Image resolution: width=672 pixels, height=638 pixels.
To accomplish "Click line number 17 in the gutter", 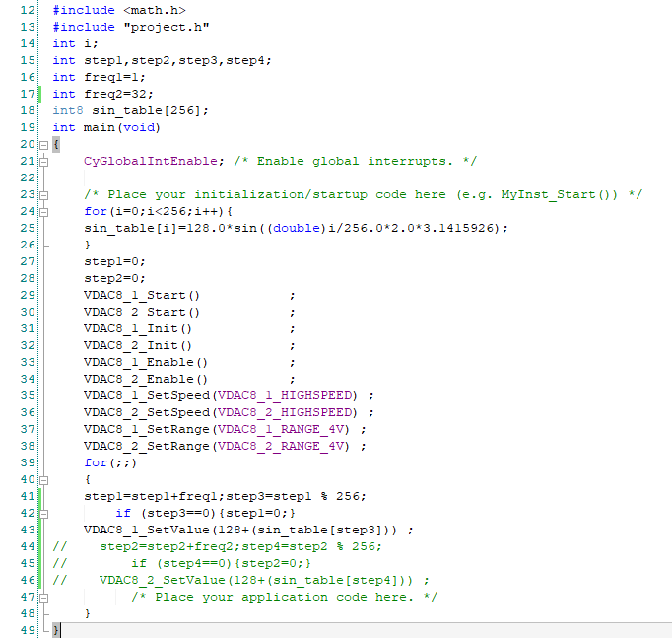I will (28, 94).
